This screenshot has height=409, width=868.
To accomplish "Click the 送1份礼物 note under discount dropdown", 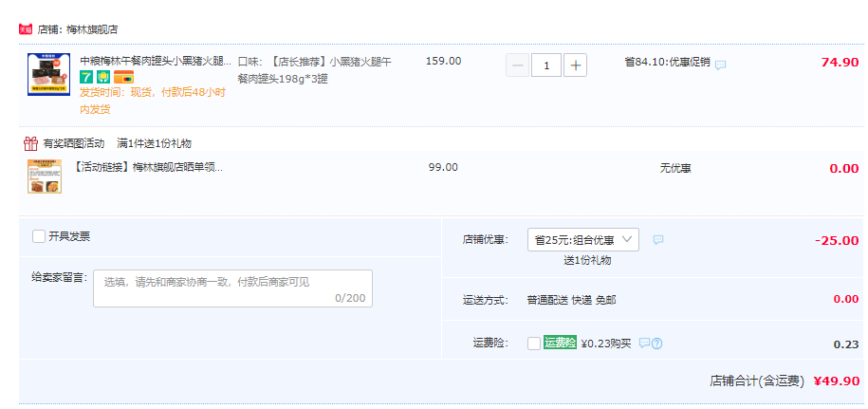I will (x=587, y=260).
